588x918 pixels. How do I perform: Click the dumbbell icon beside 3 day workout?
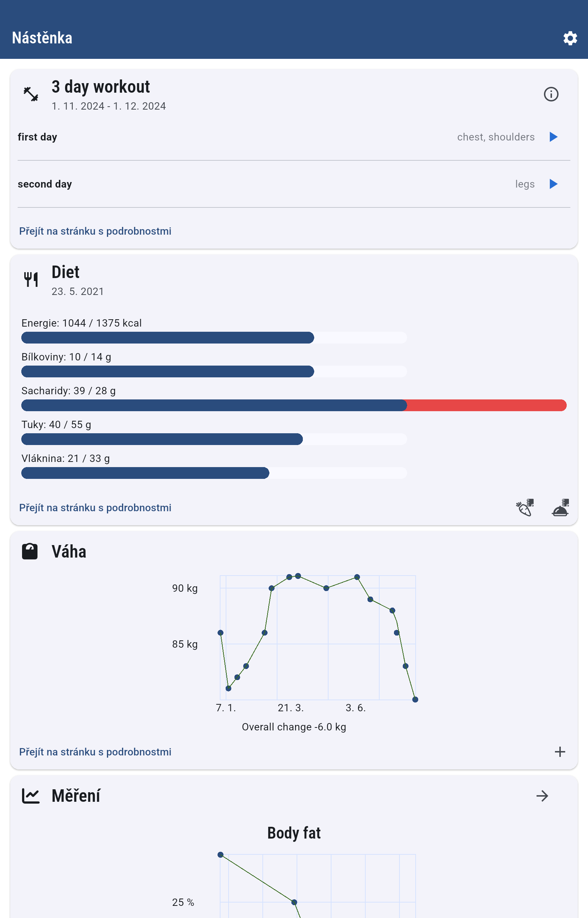(x=31, y=94)
